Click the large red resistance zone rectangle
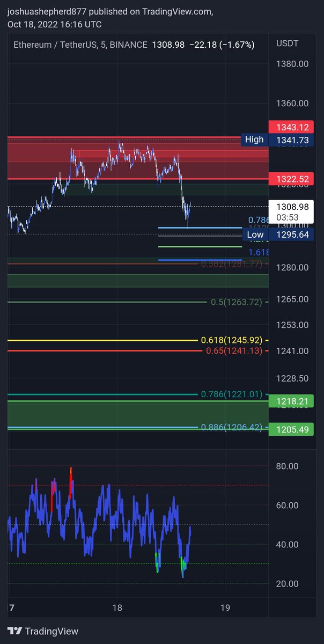 (x=138, y=158)
